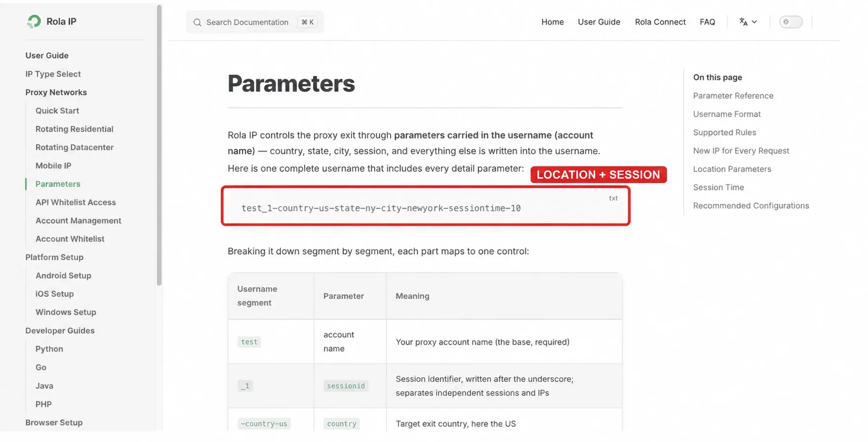The height and width of the screenshot is (442, 868).
Task: Click the sidebar vertical scrollbar
Action: pyautogui.click(x=159, y=145)
